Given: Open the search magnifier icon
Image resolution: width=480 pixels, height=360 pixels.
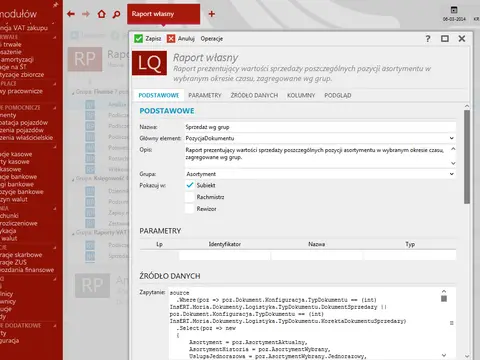Looking at the screenshot, I should (116, 14).
